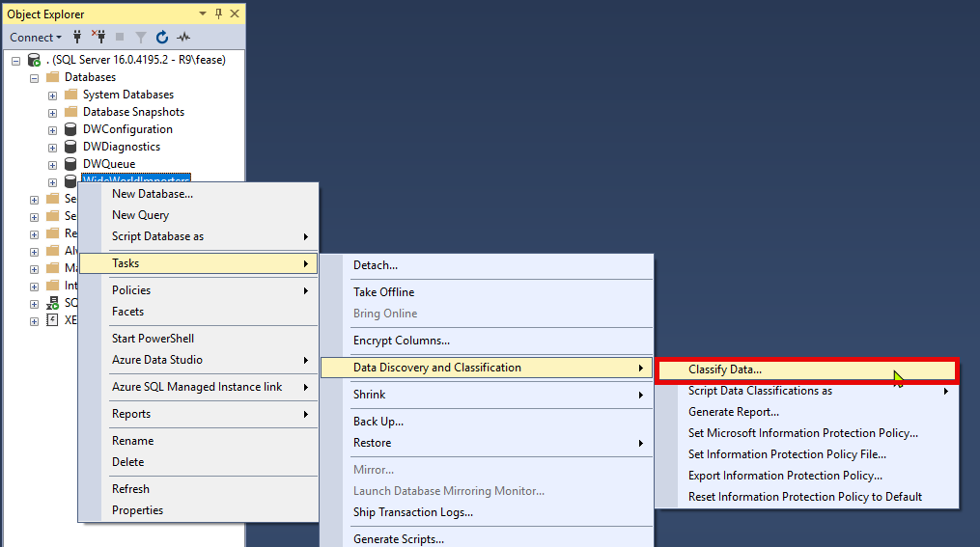Click the System Databases folder icon
Screen dimensions: 980x547
(x=70, y=95)
